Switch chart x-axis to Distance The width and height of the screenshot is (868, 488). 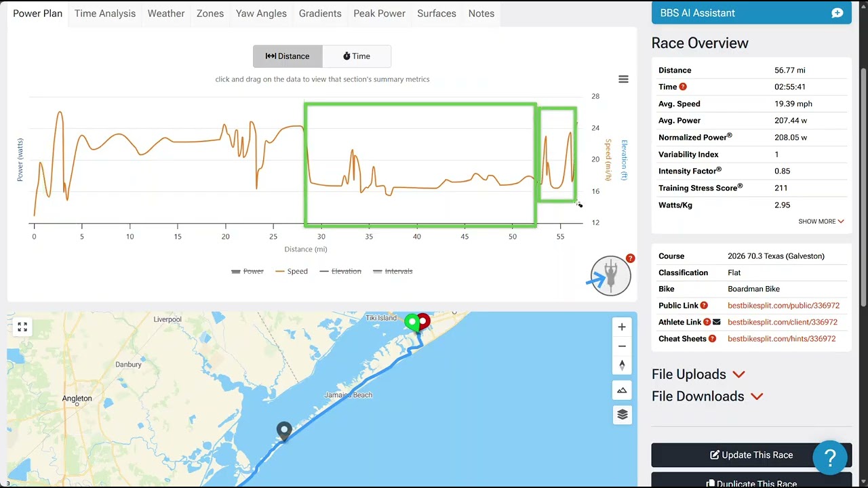(x=288, y=56)
